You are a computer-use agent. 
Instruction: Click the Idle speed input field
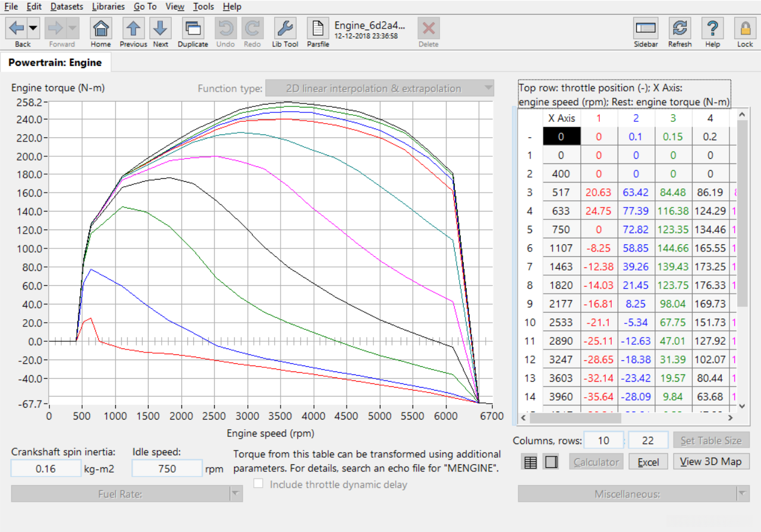point(167,468)
